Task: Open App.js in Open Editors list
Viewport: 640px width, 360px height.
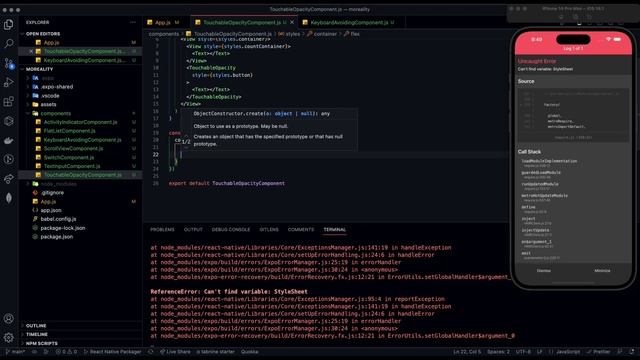Action: coord(51,42)
